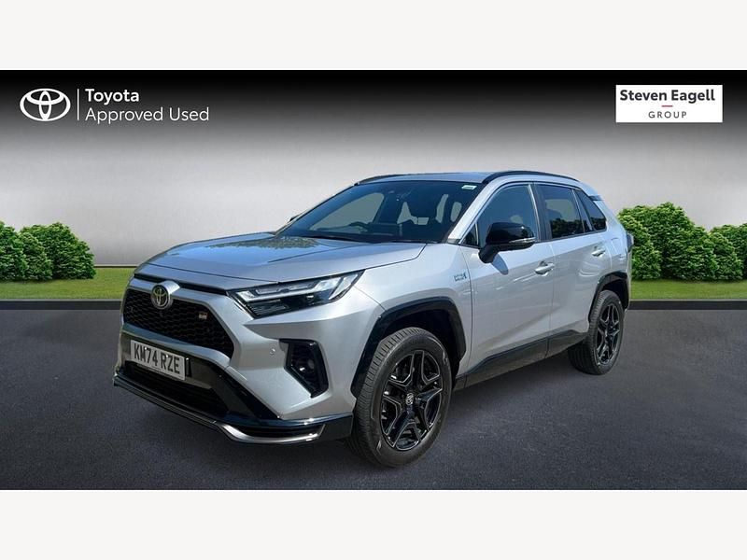The height and width of the screenshot is (560, 747).
Task: Select the car's windshield
Action: pos(378,211)
